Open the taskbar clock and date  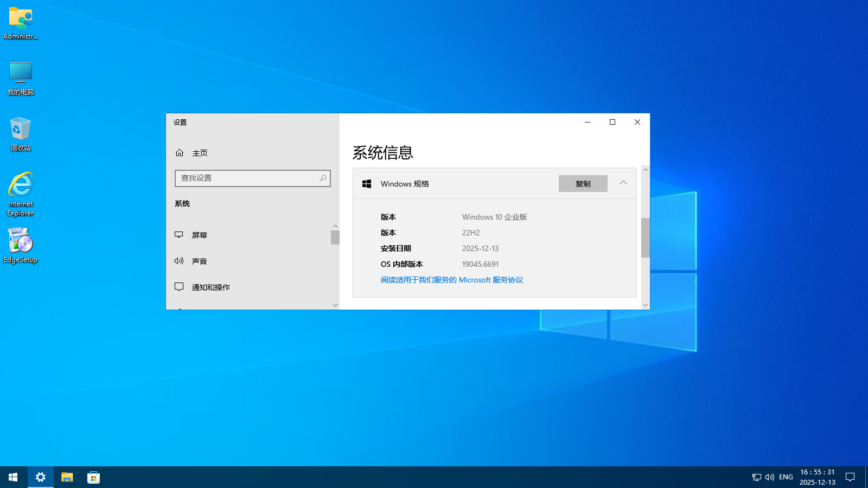coord(818,477)
